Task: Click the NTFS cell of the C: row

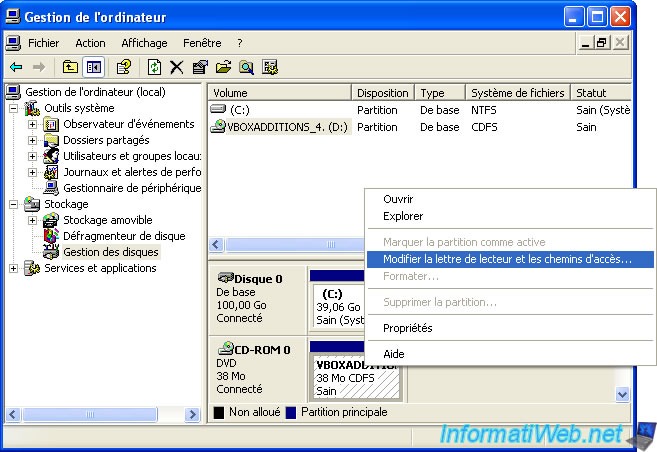Action: pos(484,110)
